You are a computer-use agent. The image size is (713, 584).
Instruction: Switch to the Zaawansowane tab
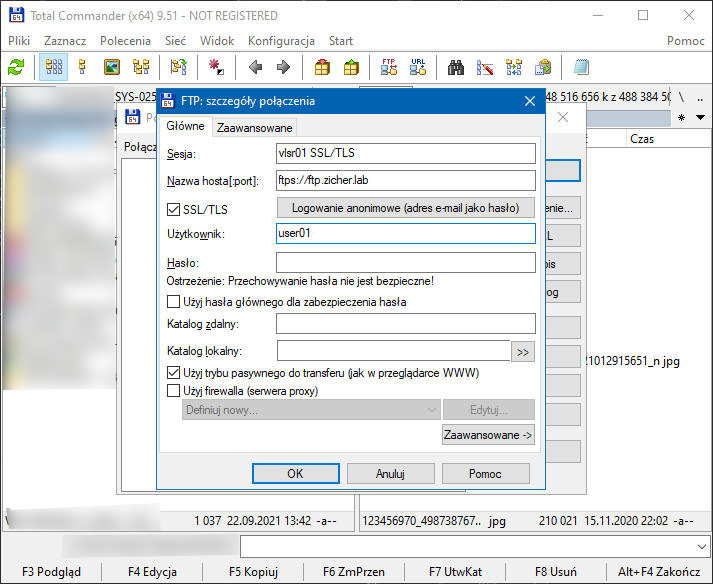255,127
